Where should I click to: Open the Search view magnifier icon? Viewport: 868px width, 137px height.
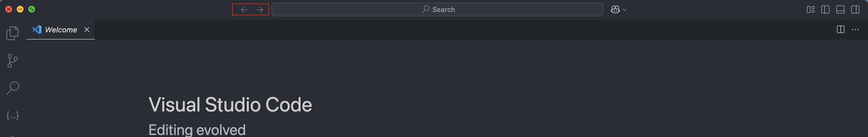13,88
